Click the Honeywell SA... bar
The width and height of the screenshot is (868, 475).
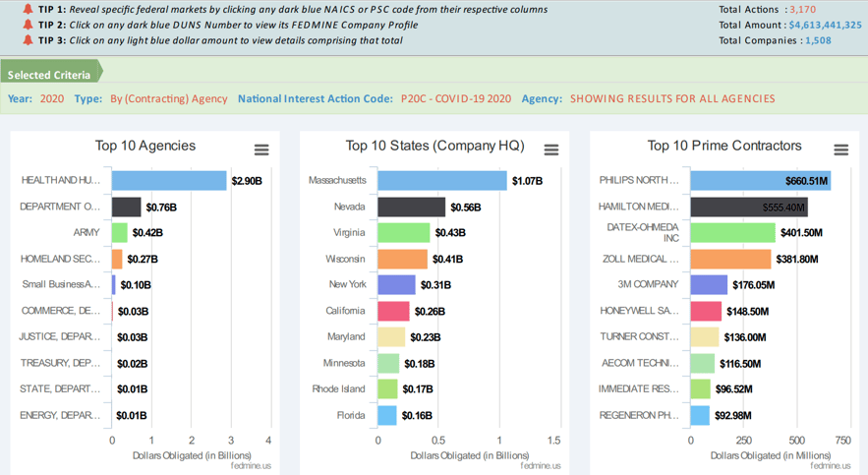tap(706, 311)
